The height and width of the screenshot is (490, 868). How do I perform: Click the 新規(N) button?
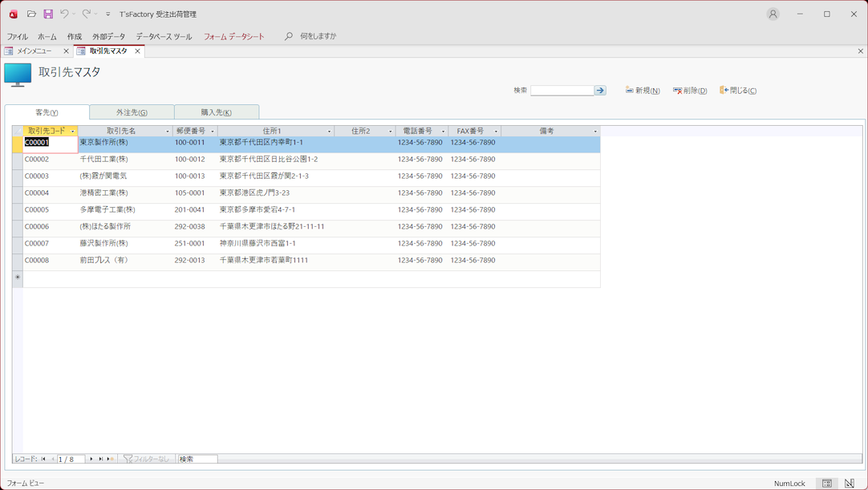pyautogui.click(x=643, y=91)
